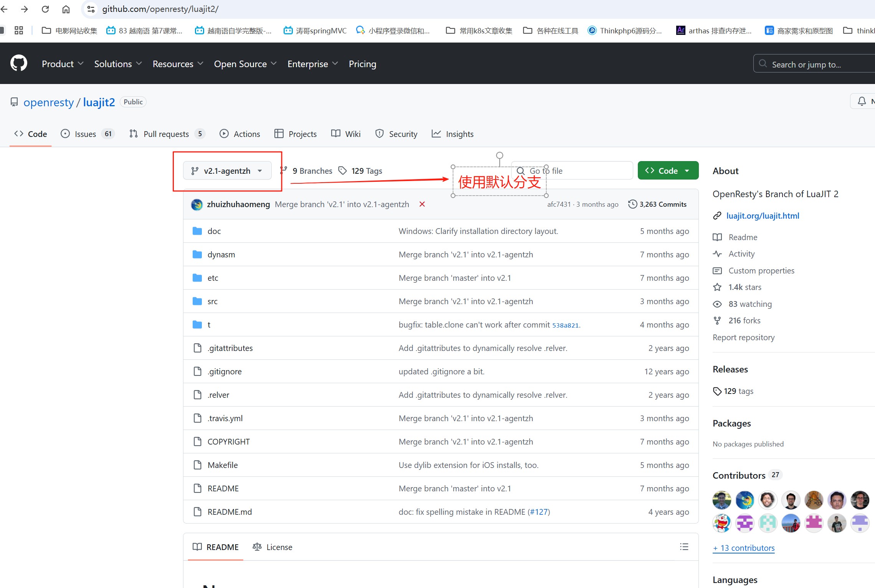Open the luajit.org/luajit.html link
The image size is (875, 588).
coord(763,216)
